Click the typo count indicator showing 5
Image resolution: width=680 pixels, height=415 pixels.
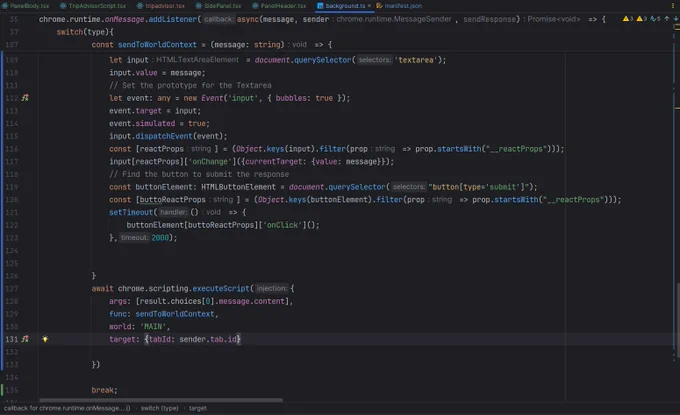pos(655,19)
